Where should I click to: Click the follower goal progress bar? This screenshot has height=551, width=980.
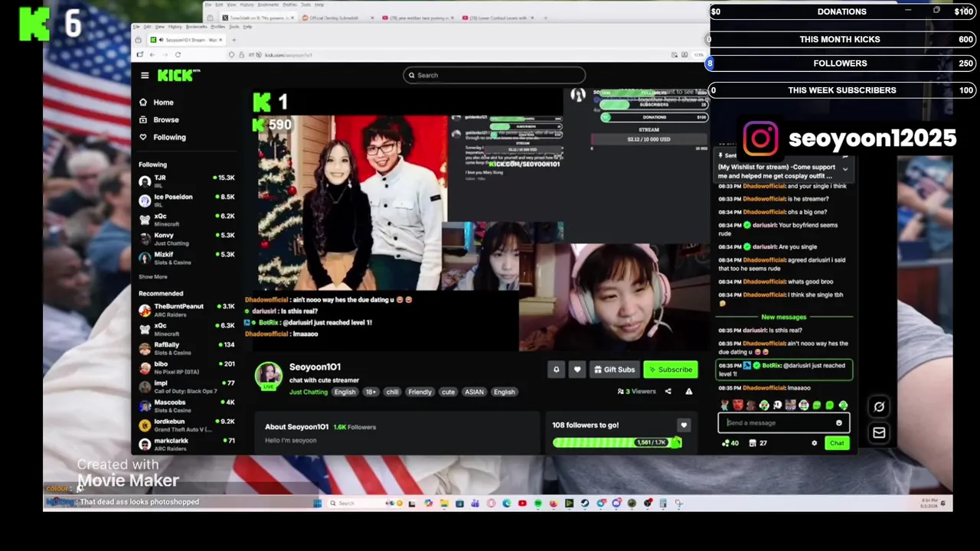coord(617,442)
